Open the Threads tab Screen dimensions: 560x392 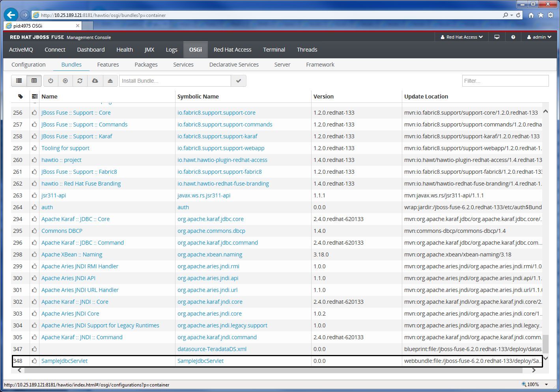tap(307, 50)
